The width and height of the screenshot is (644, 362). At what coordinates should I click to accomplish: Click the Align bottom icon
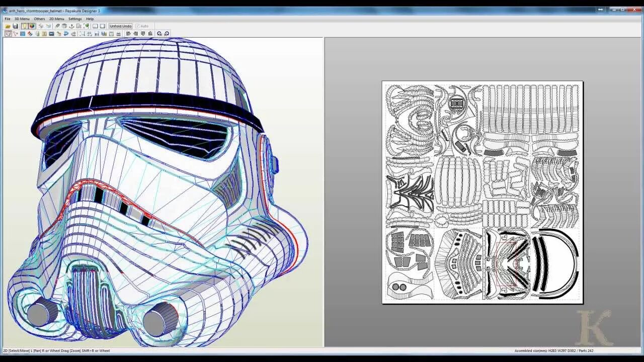point(150,34)
